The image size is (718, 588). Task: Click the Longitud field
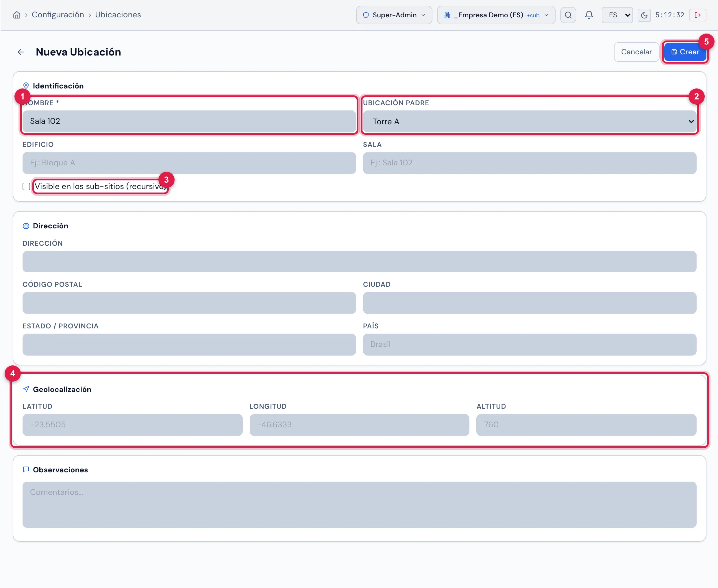pos(359,425)
